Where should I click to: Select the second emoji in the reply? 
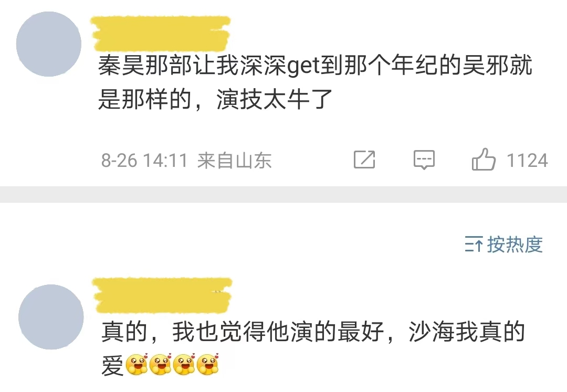tap(161, 364)
